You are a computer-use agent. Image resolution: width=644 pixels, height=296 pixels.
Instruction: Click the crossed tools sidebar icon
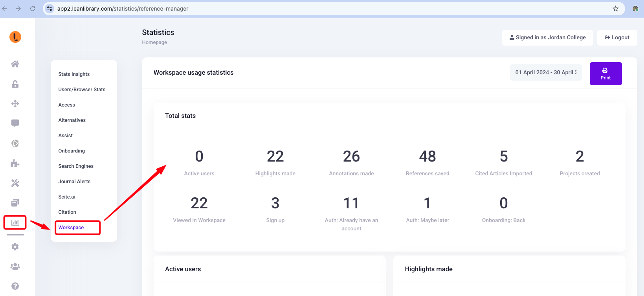pos(15,183)
